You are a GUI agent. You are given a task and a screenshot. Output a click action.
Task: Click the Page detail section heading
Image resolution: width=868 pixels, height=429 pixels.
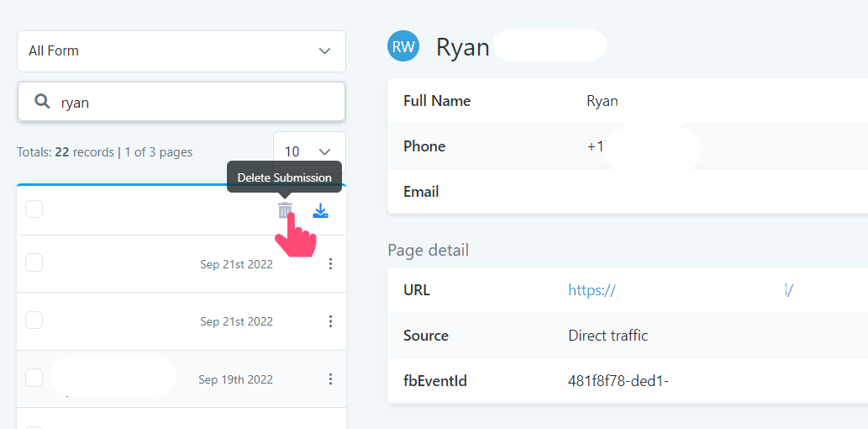tap(428, 250)
